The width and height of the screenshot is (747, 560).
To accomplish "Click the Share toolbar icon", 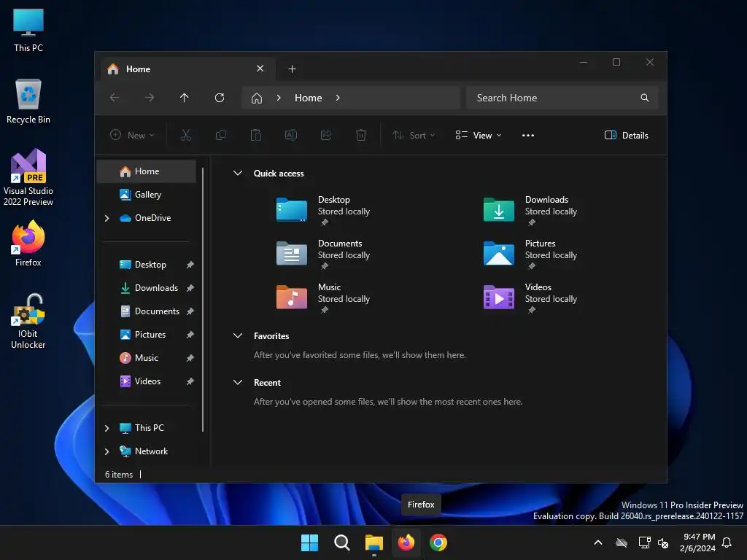I will point(326,135).
